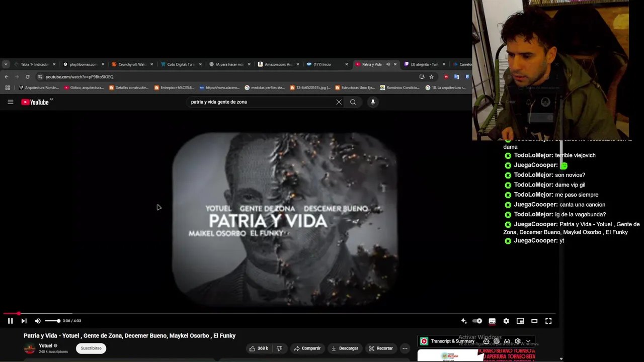The image size is (644, 362).
Task: Open YouTube hamburger guide menu
Action: click(10, 102)
